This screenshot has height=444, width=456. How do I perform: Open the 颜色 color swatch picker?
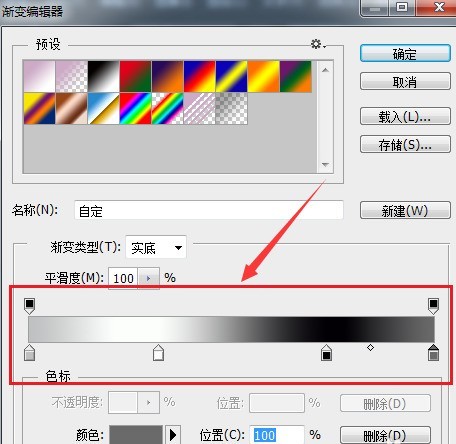[x=136, y=435]
